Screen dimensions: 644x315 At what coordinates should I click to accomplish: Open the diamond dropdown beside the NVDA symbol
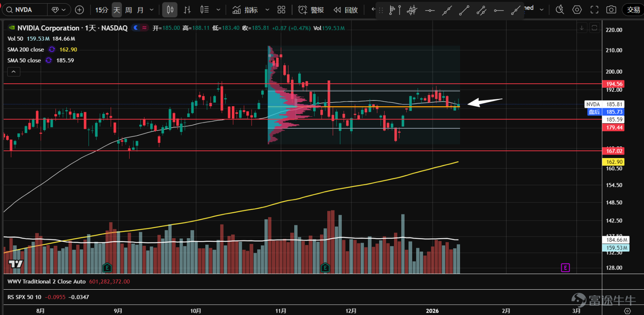[x=59, y=10]
